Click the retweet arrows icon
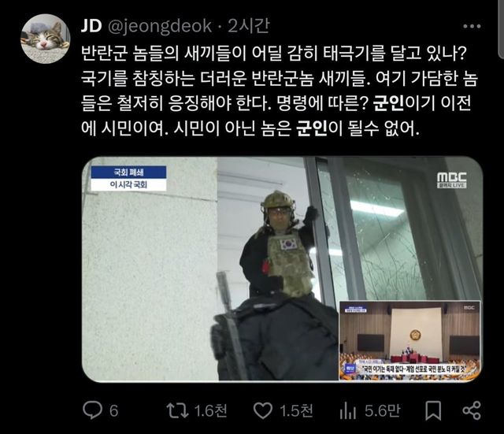The width and height of the screenshot is (504, 434). (177, 410)
